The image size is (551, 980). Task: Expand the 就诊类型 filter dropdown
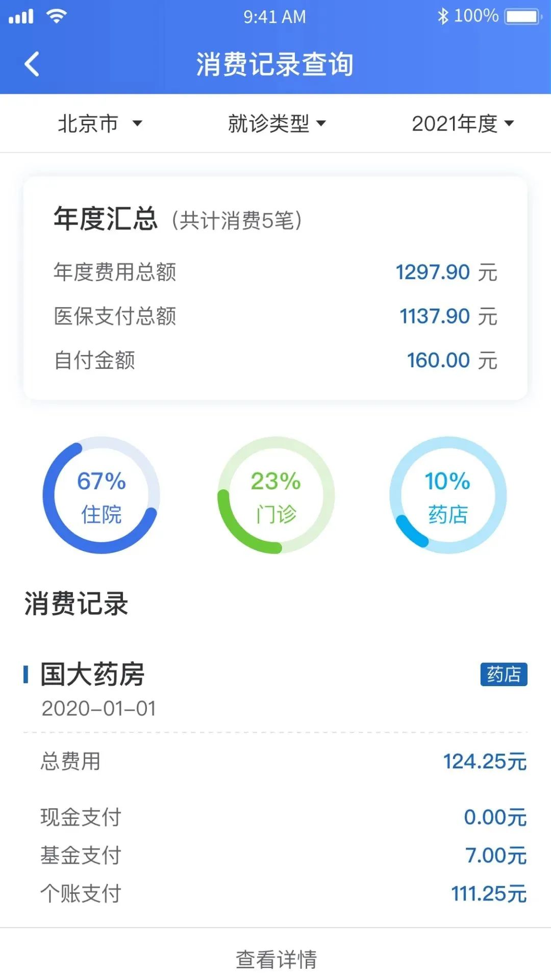pyautogui.click(x=276, y=123)
